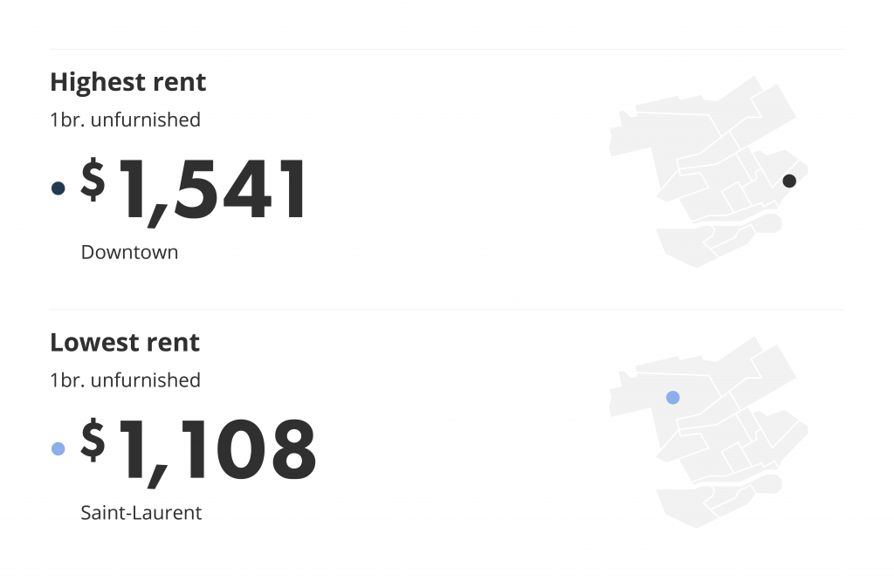The image size is (894, 588).
Task: Click the dark dot on the Downtown map
Action: coord(789,181)
